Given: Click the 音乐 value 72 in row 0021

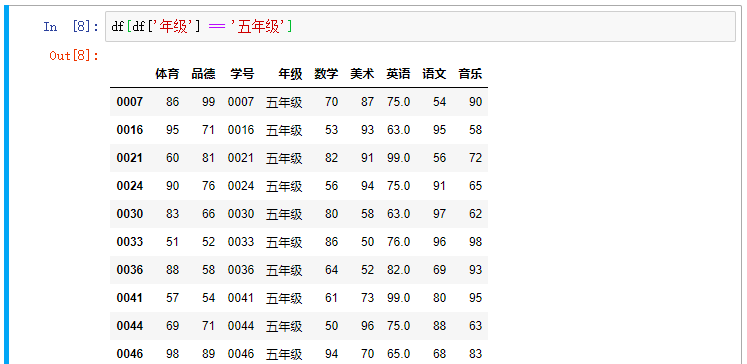Looking at the screenshot, I should tap(475, 158).
